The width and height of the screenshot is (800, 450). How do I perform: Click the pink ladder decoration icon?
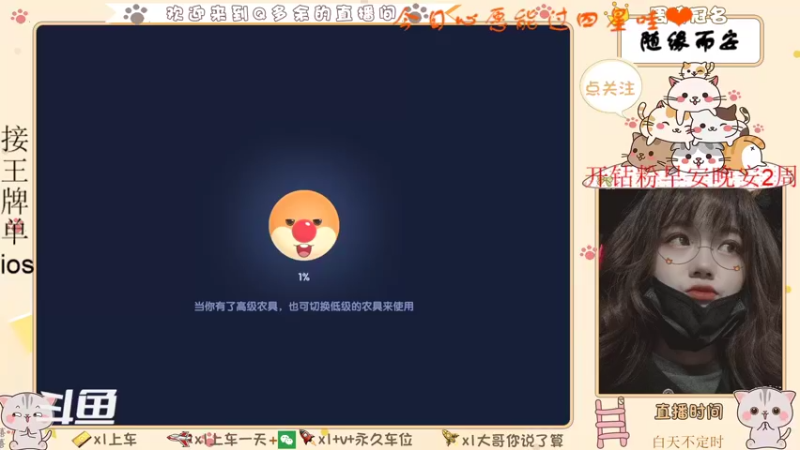point(611,422)
